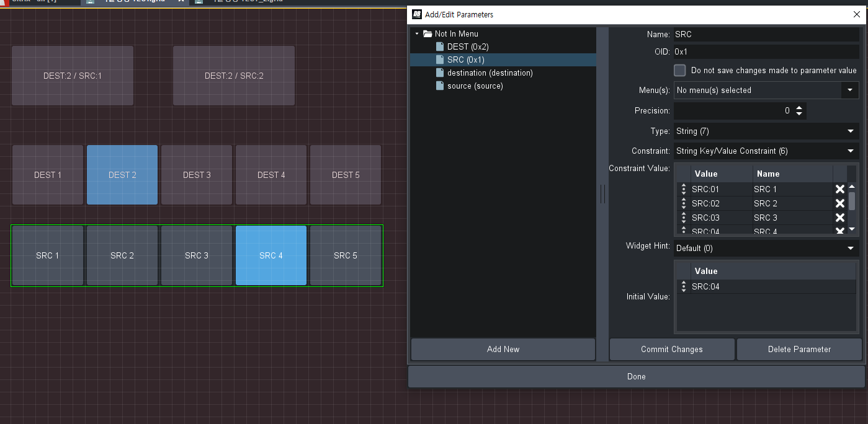This screenshot has height=424, width=868.
Task: Collapse the Not In Menu tree node
Action: point(417,33)
